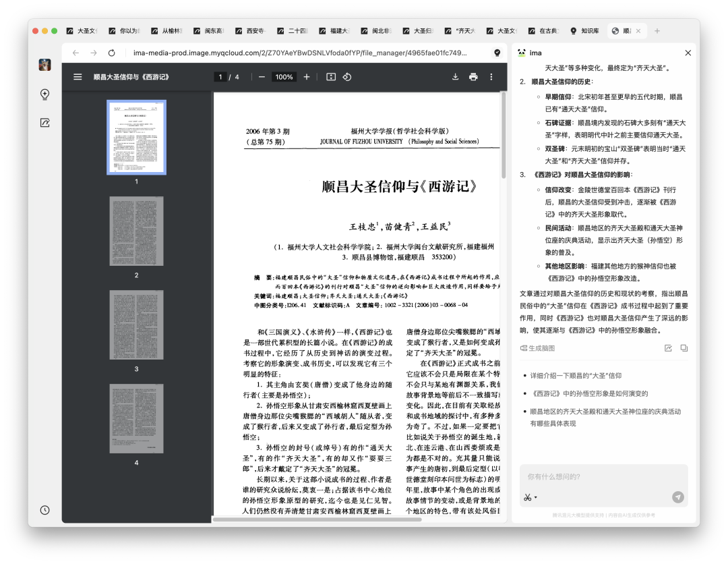Rotate the PDF counterclockwise
This screenshot has height=564, width=728.
(347, 77)
